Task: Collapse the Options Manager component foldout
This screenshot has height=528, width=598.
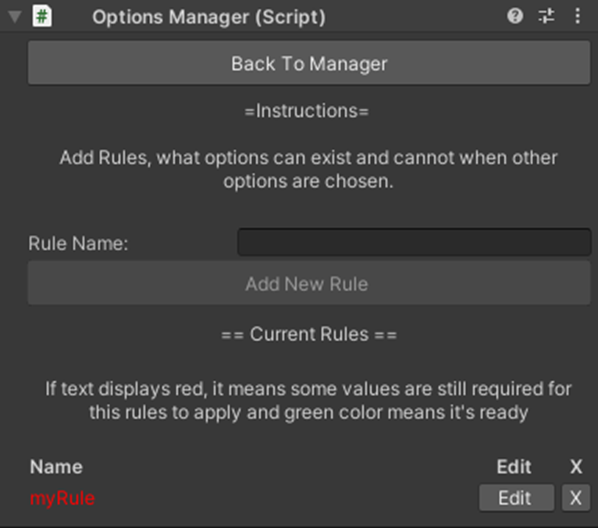Action: point(14,17)
